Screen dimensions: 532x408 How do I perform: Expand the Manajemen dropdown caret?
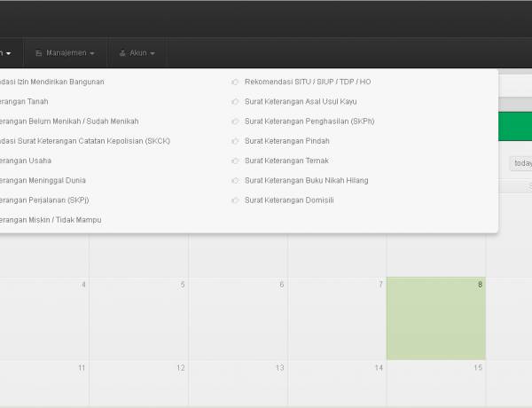pos(92,53)
